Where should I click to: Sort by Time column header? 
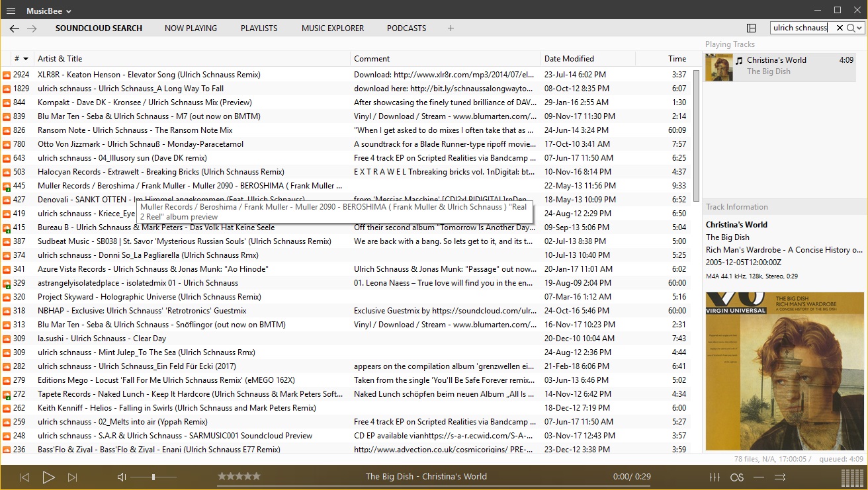coord(663,59)
